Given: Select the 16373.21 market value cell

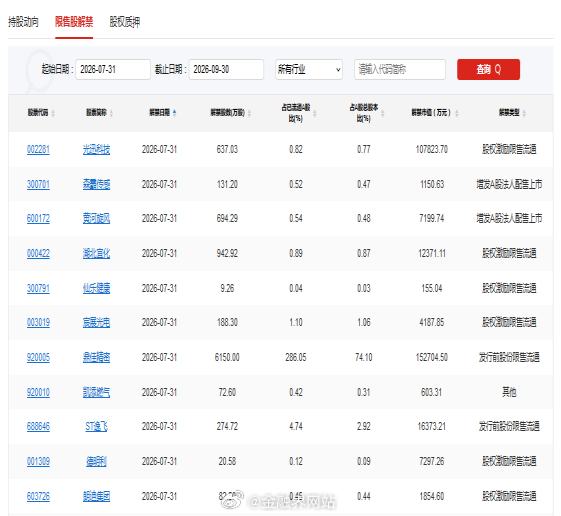Looking at the screenshot, I should [431, 427].
